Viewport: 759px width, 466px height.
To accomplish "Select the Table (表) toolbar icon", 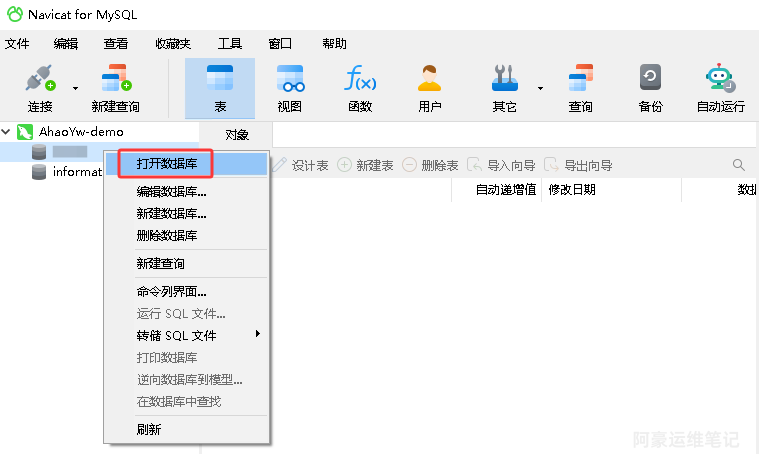I will [x=220, y=78].
